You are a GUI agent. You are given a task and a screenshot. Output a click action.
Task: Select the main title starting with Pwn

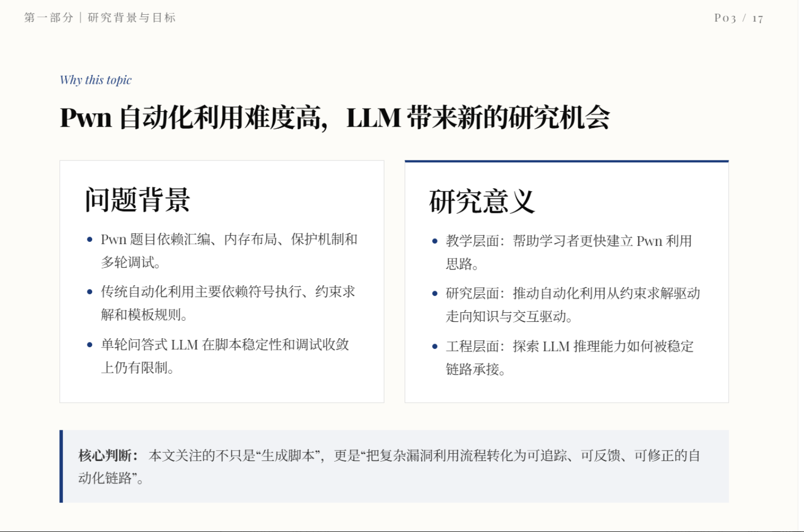[335, 117]
